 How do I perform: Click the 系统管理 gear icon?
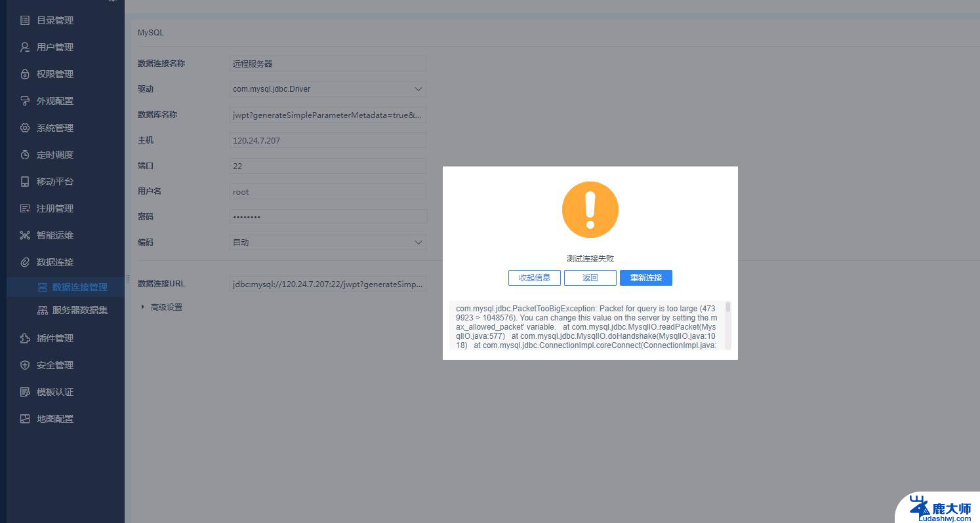click(x=25, y=128)
